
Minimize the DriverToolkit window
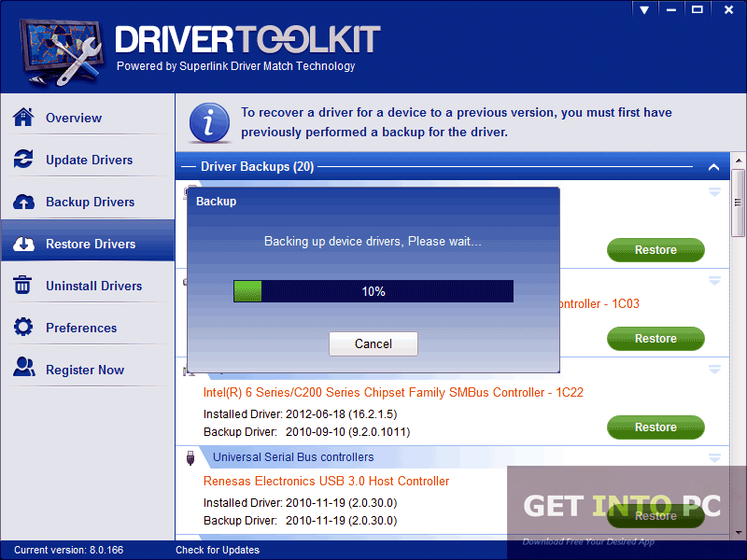click(x=671, y=9)
